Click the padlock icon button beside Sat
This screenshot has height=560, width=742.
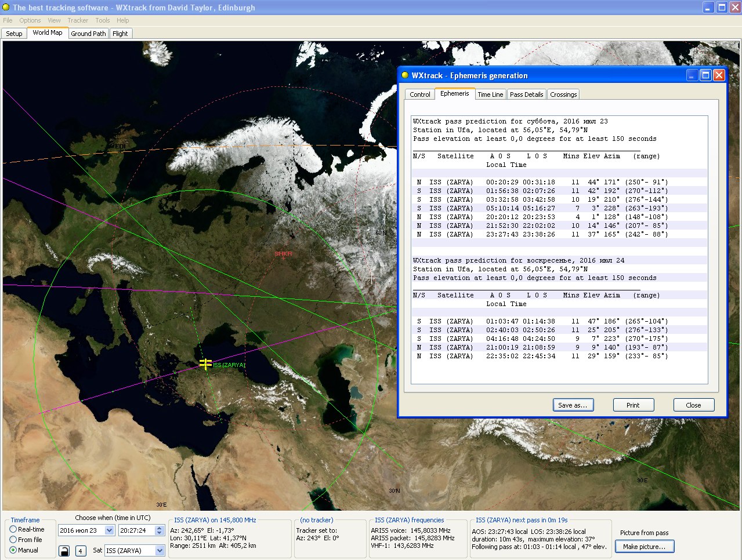[x=64, y=551]
